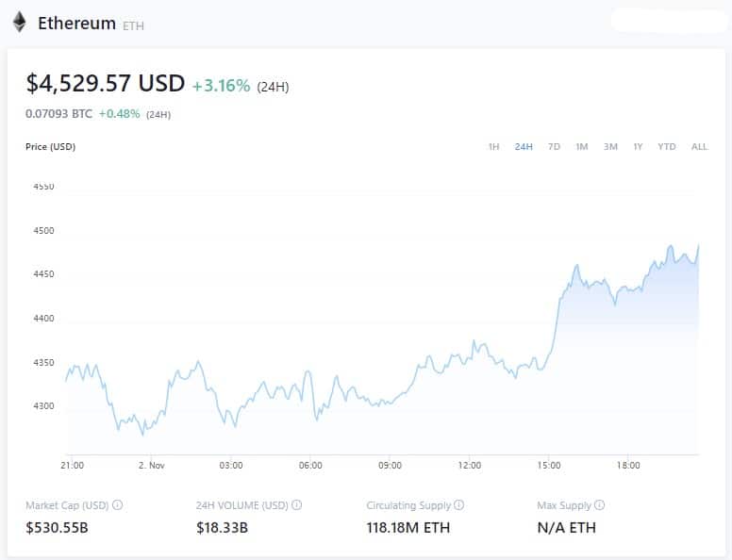
Task: Click the $4,529.57 USD price
Action: click(106, 84)
